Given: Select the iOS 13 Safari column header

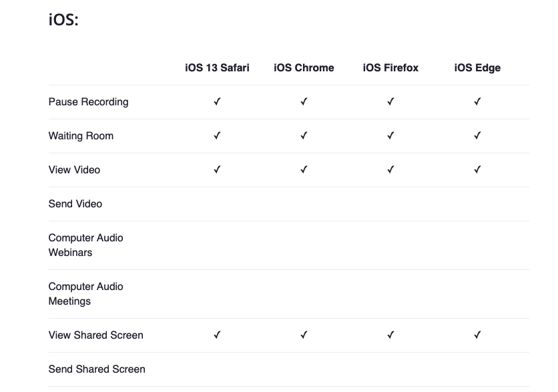Looking at the screenshot, I should click(217, 68).
